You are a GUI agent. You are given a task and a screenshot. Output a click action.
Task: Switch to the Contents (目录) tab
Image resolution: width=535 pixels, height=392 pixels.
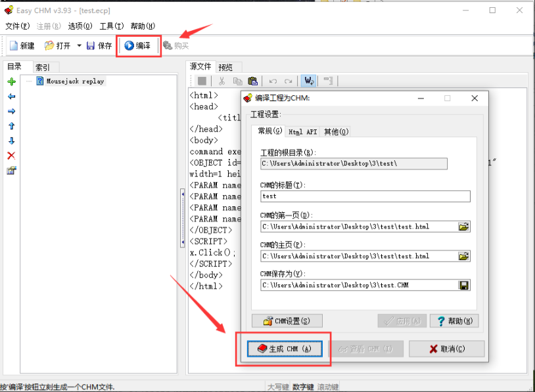pyautogui.click(x=14, y=66)
